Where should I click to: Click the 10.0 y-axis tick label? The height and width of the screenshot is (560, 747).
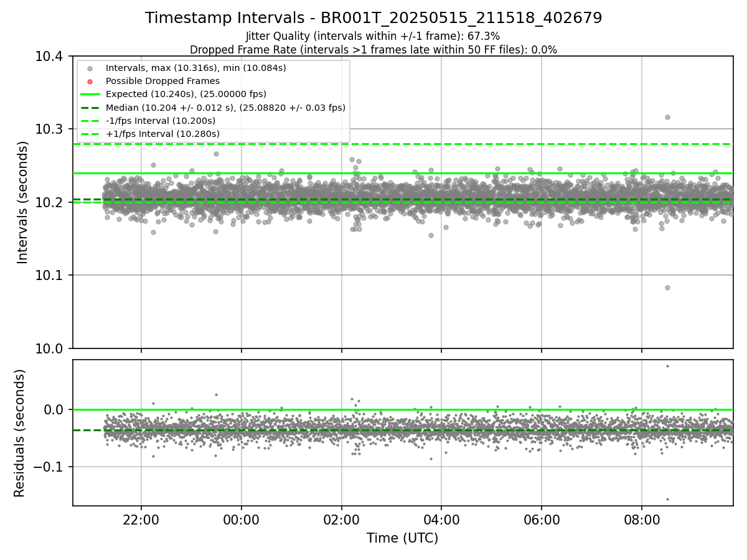pos(49,348)
